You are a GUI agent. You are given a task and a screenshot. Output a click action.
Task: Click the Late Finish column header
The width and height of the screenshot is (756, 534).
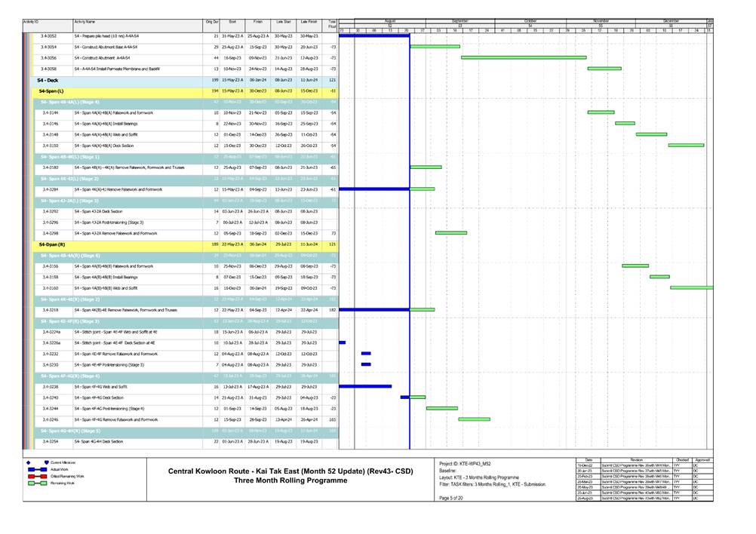(x=309, y=23)
